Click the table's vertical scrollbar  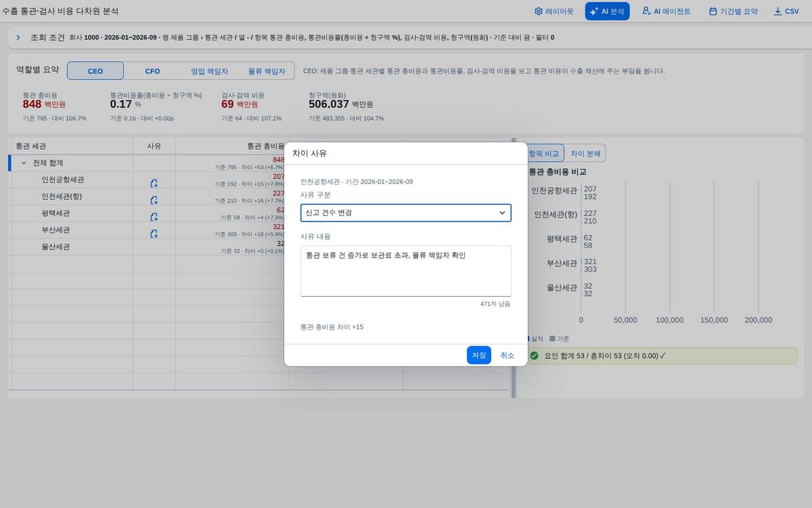513,268
